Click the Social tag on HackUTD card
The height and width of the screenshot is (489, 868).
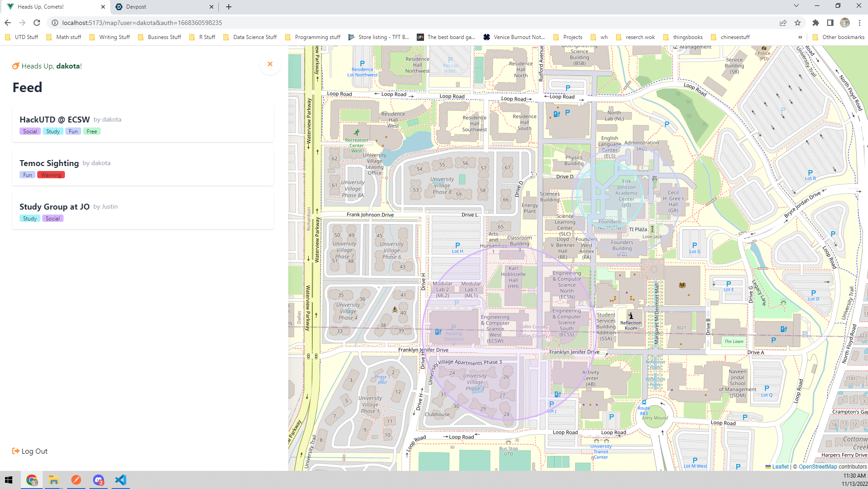point(30,132)
